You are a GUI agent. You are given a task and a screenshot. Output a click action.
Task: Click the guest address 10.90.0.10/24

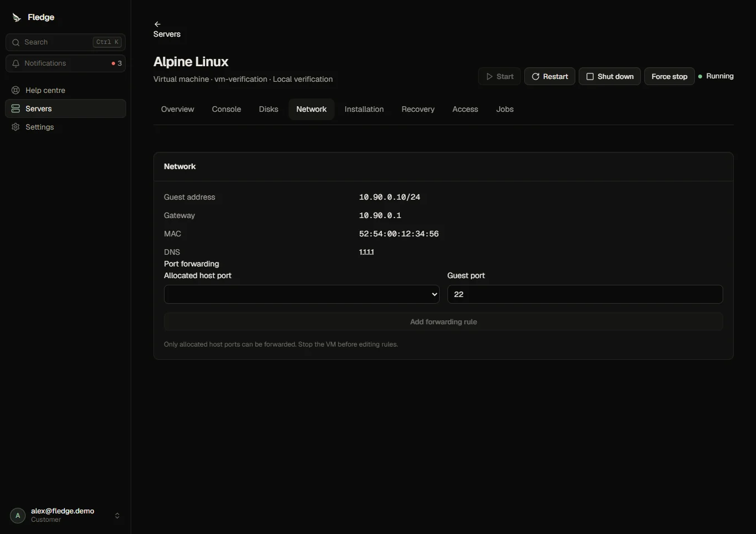click(x=390, y=197)
